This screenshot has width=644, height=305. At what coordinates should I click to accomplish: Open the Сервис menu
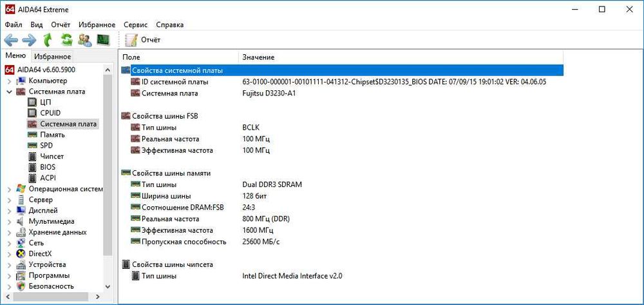pyautogui.click(x=135, y=25)
